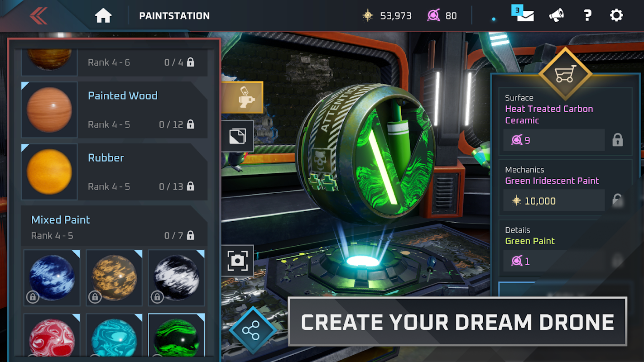This screenshot has width=644, height=362.
Task: Unlock Heat Treated Carbon Ceramic surface lock
Action: (617, 140)
